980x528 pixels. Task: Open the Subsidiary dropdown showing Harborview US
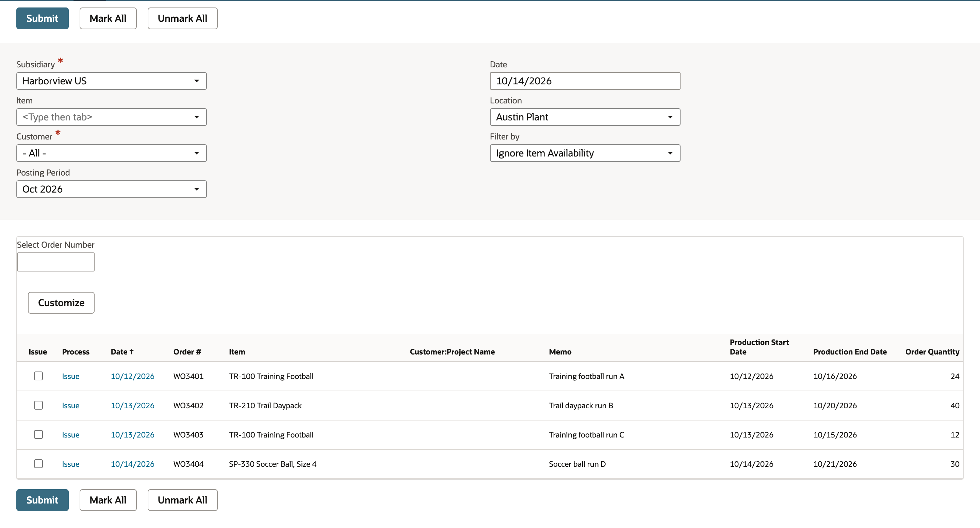click(112, 81)
